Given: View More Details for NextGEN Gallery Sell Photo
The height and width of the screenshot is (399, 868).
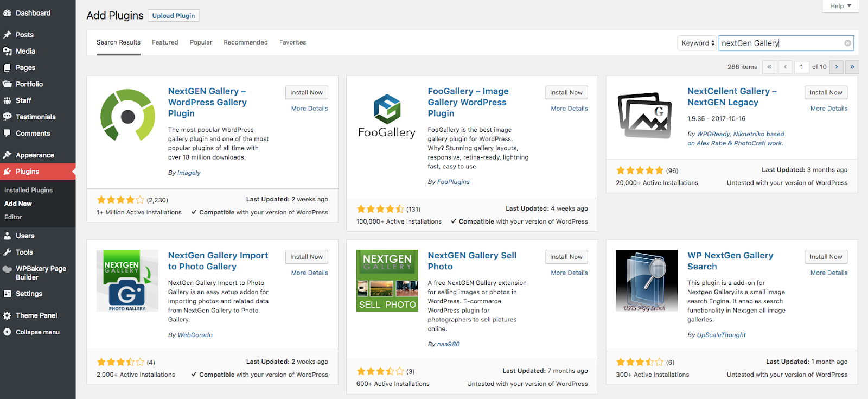Looking at the screenshot, I should [x=569, y=273].
